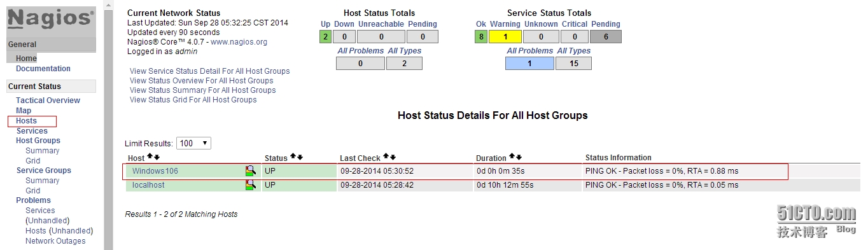Open Hosts under Problems

coord(36,231)
